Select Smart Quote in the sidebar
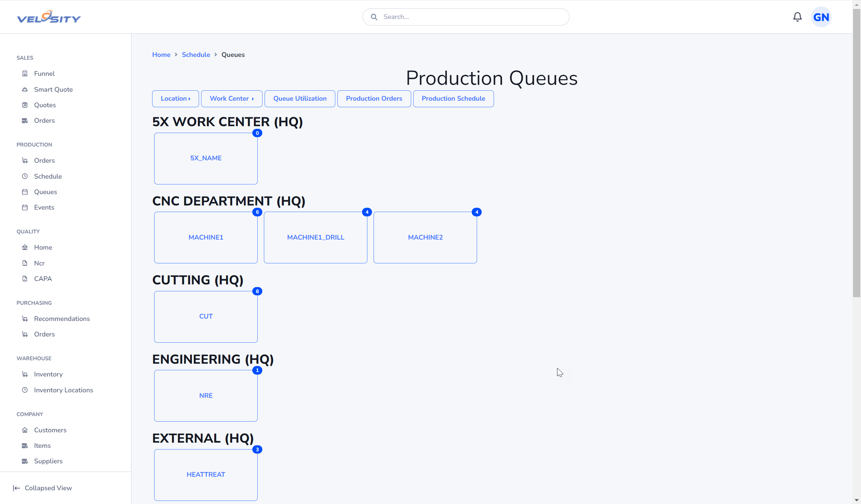The width and height of the screenshot is (861, 504). point(53,89)
